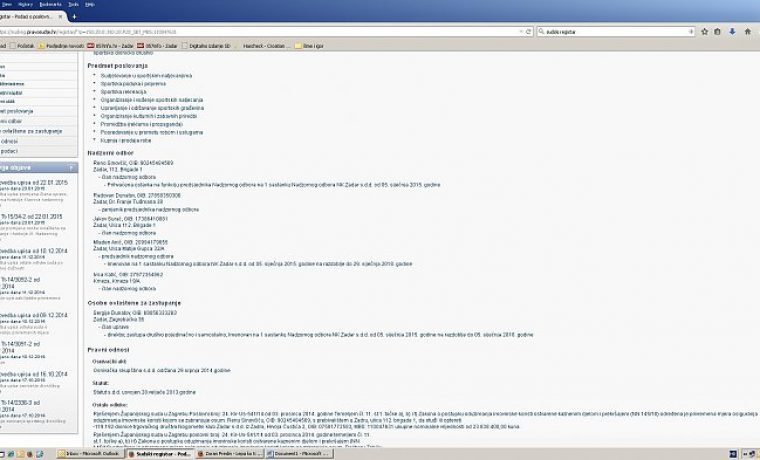Image resolution: width=760 pixels, height=460 pixels.
Task: Open a new tab with the plus button
Action: (74, 16)
